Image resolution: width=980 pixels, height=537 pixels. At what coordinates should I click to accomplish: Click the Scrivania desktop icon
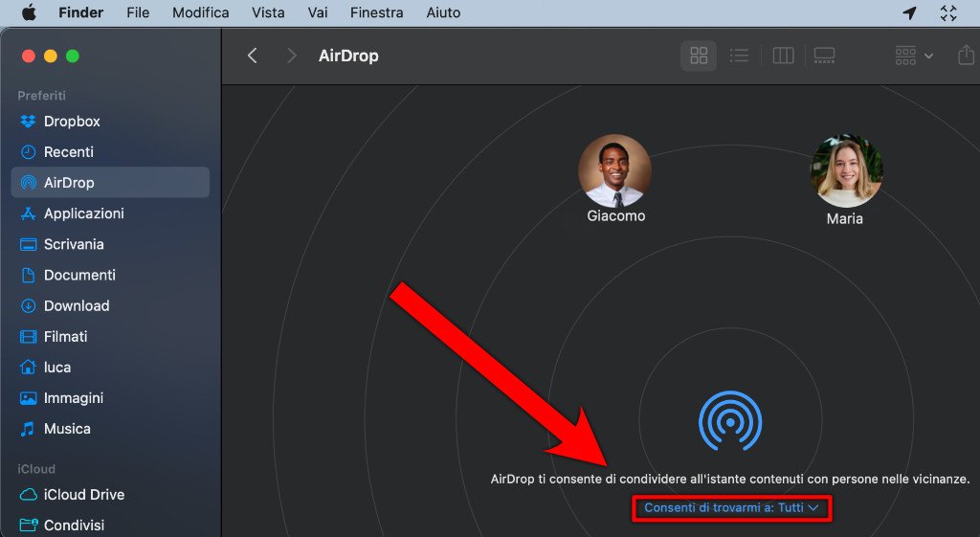(28, 244)
